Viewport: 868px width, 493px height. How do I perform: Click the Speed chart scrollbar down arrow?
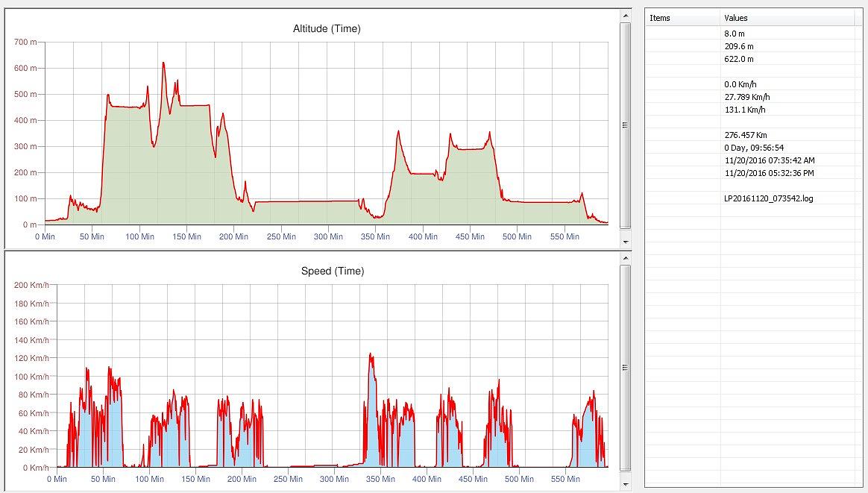626,484
